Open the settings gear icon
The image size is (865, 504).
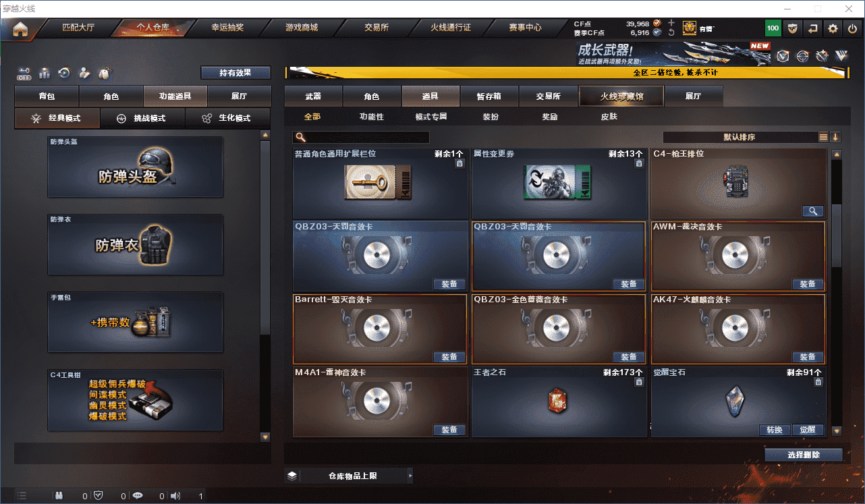tap(833, 28)
